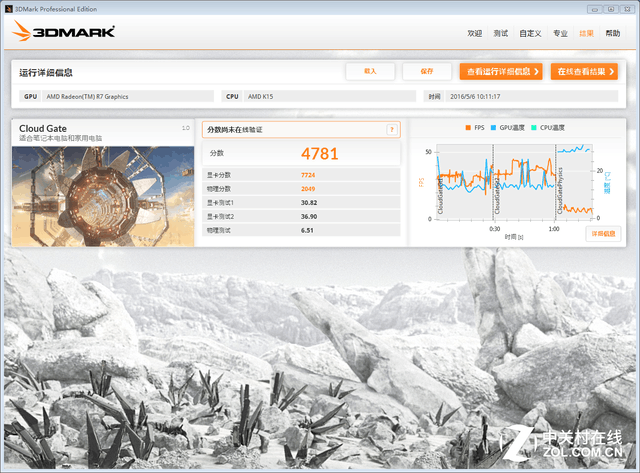Click the 载入 button
640x473 pixels.
[x=370, y=71]
